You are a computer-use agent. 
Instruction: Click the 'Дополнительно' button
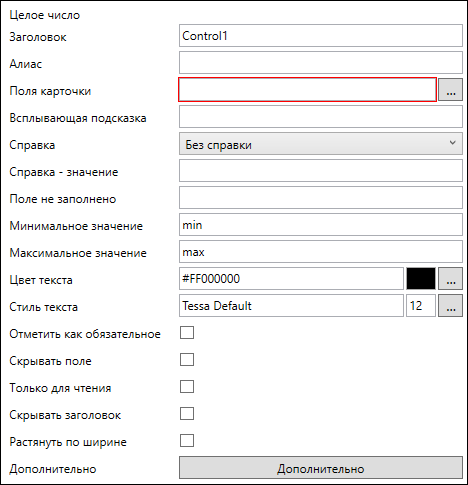[321, 468]
